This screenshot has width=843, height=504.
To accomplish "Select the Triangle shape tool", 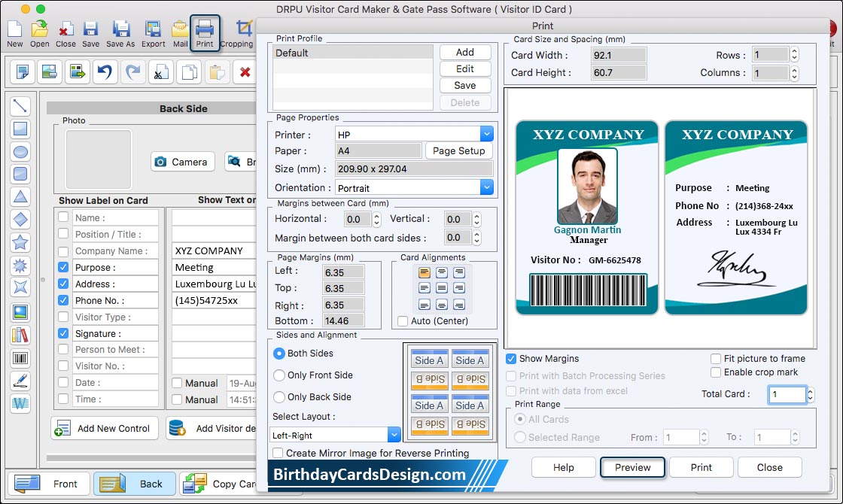I will pyautogui.click(x=20, y=196).
